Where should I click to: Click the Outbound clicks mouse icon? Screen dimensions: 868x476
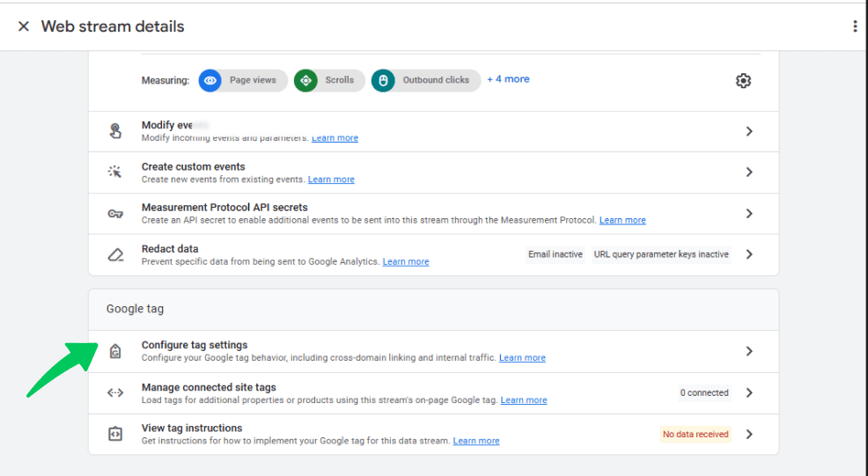[383, 81]
